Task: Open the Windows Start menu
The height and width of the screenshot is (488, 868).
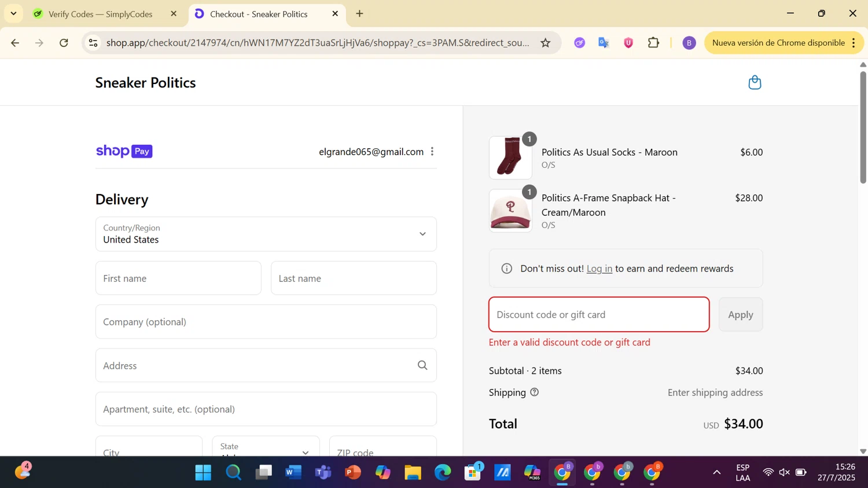Action: (x=203, y=473)
